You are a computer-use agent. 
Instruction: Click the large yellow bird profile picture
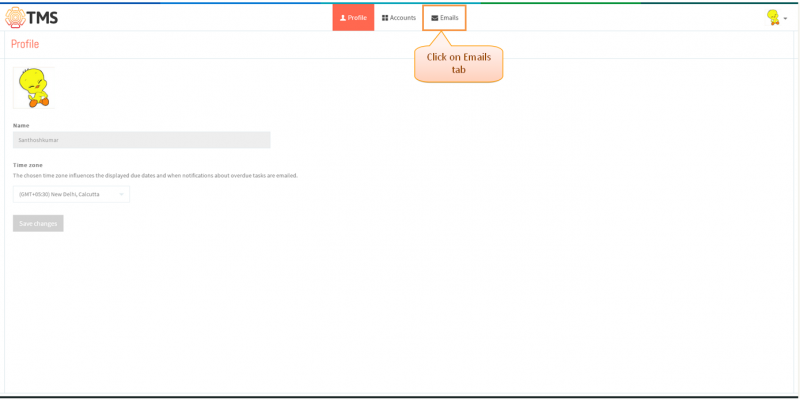(x=34, y=88)
